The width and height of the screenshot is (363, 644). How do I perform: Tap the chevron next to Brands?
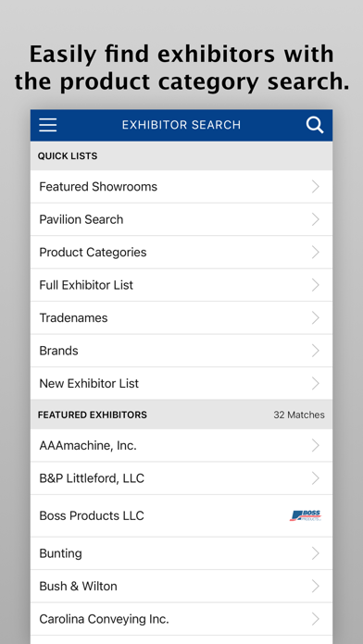tap(316, 351)
